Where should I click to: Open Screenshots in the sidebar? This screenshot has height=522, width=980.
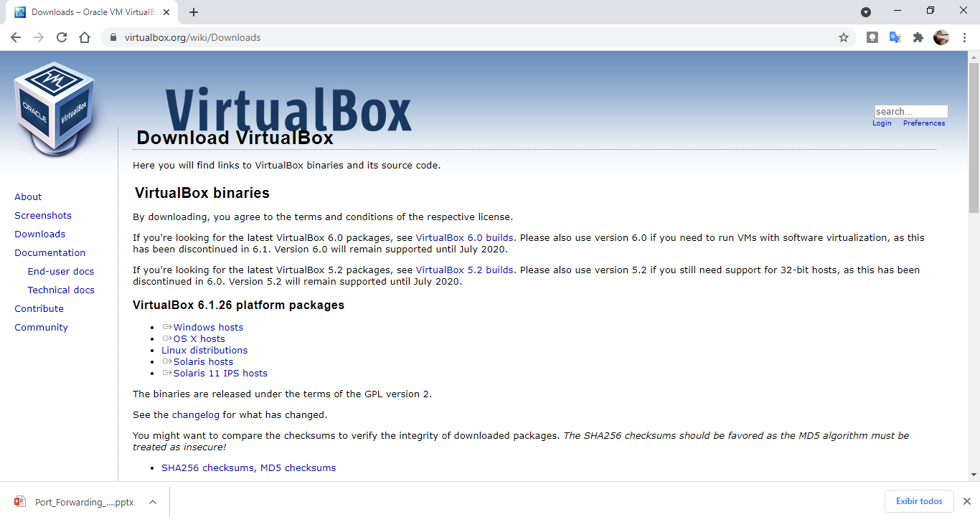[43, 215]
